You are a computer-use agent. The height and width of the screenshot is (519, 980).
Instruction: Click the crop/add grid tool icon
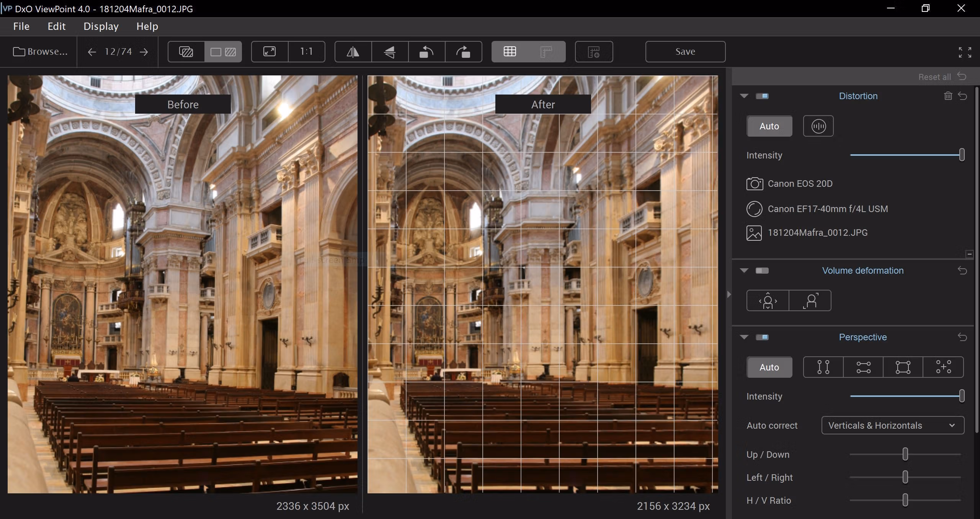[594, 52]
